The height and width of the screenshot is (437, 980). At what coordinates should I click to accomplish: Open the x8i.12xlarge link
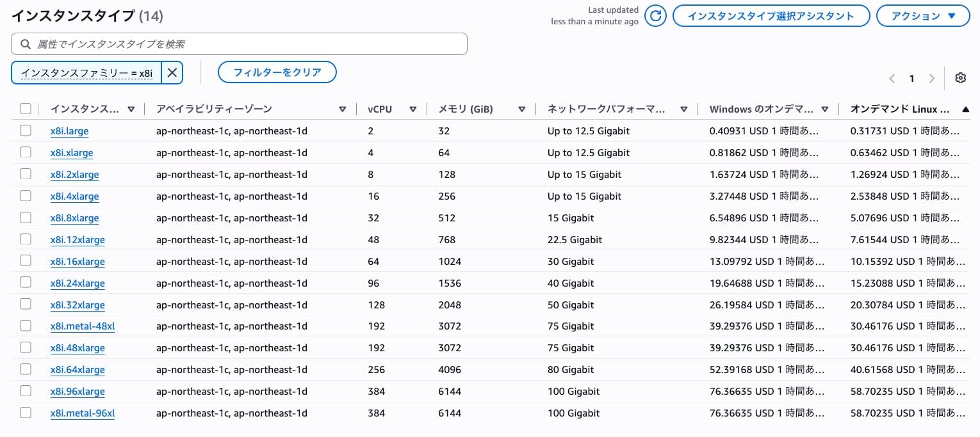tap(78, 240)
